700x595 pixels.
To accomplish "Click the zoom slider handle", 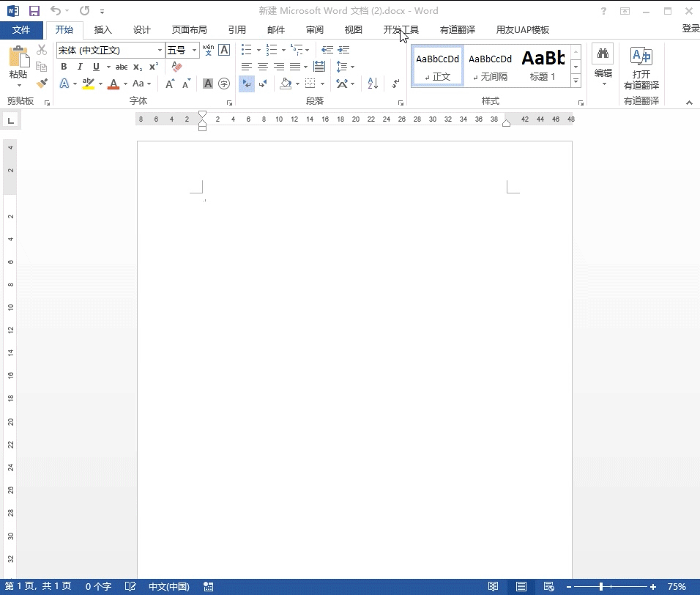I will point(601,586).
